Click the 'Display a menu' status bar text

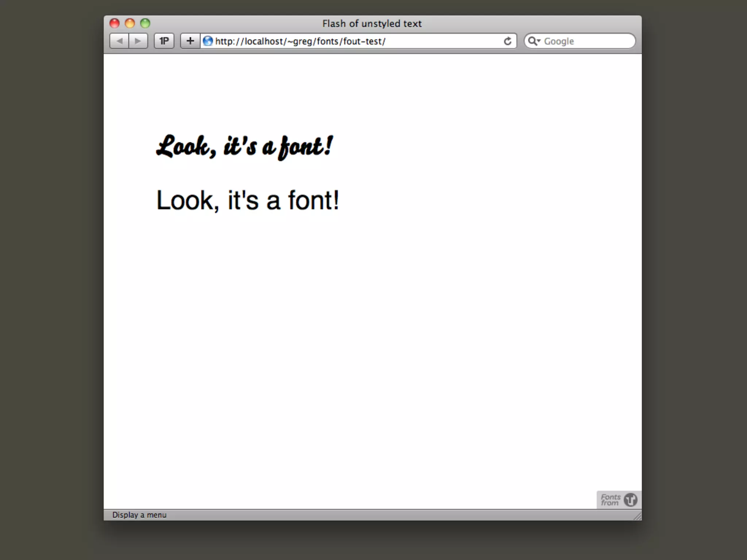pyautogui.click(x=139, y=515)
